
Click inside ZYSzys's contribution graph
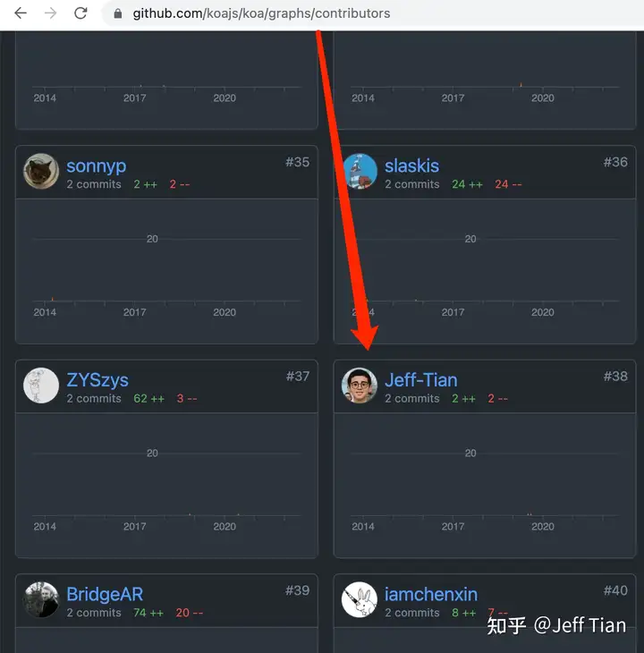pos(166,485)
